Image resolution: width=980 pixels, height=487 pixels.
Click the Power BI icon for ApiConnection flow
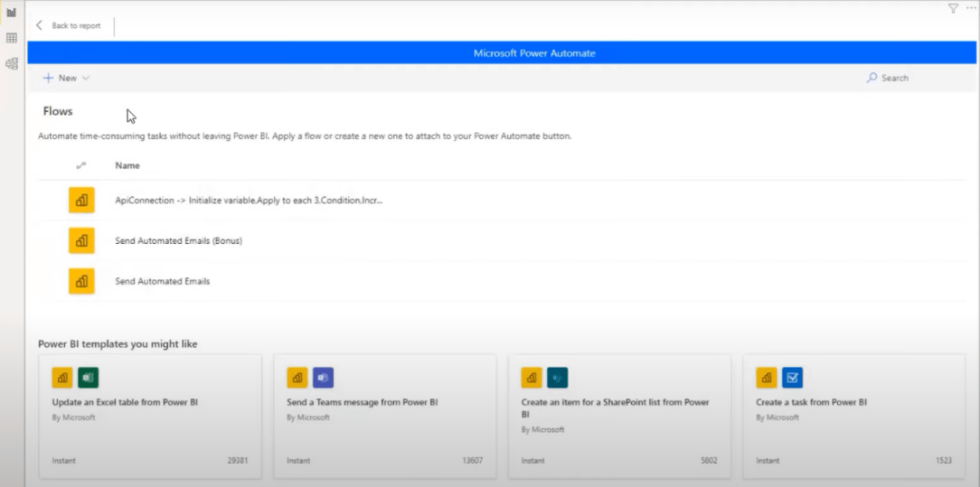click(x=81, y=201)
